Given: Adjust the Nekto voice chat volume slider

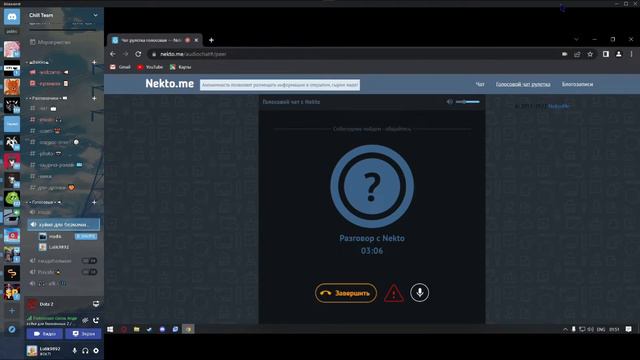Looking at the screenshot, I should [x=468, y=102].
